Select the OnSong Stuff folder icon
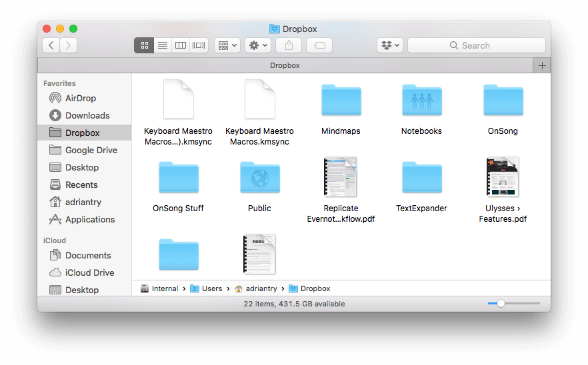 pyautogui.click(x=179, y=177)
